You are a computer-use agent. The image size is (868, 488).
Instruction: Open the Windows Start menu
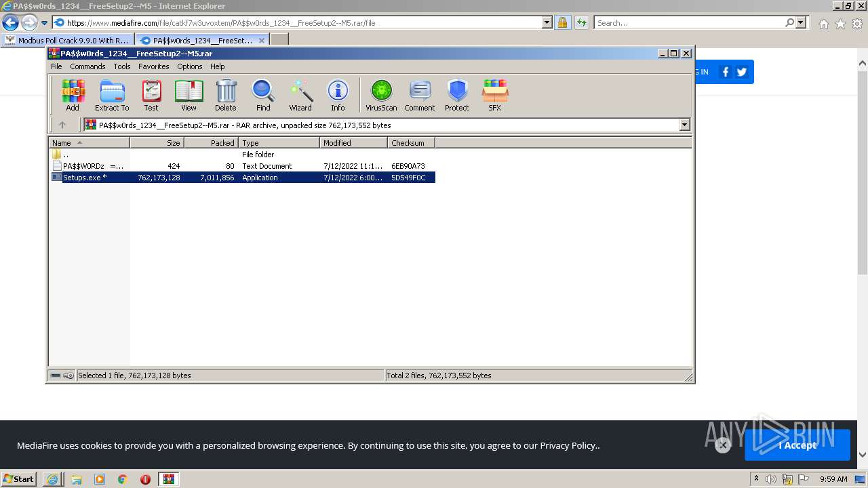point(19,479)
